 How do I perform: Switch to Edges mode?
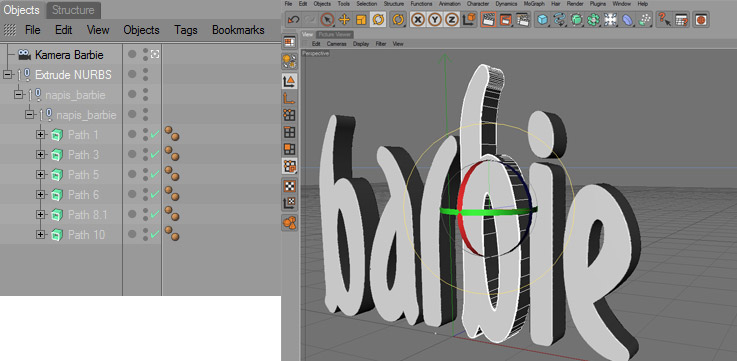(290, 132)
